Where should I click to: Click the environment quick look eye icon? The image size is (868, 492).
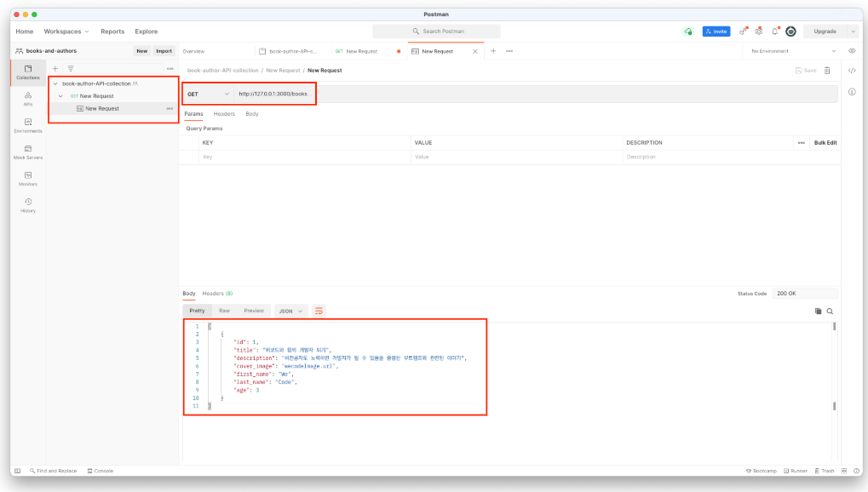[852, 51]
